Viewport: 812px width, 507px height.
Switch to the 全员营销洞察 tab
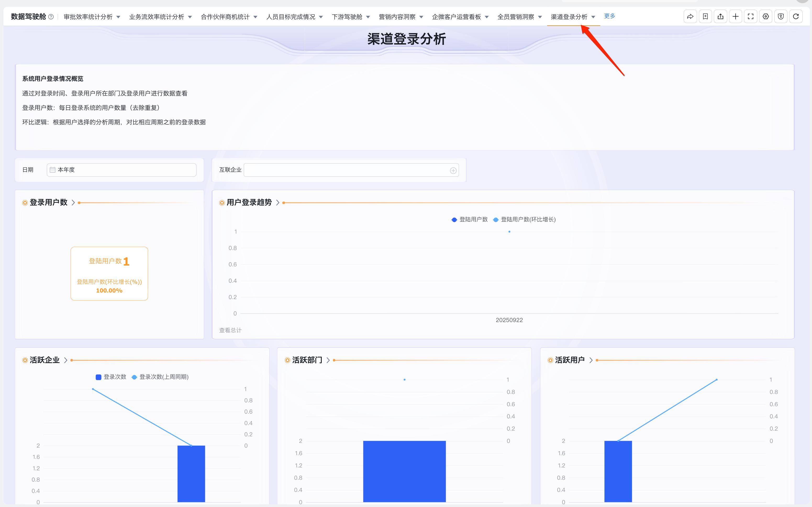pos(515,17)
